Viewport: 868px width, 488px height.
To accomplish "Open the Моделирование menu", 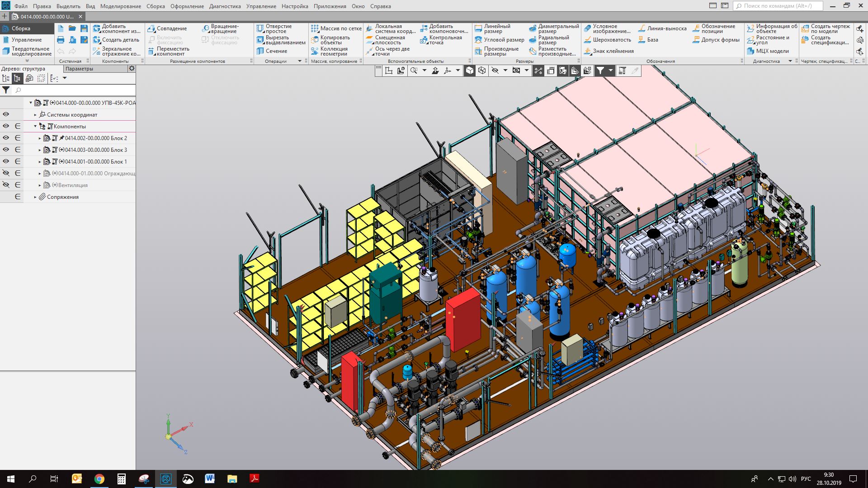I will tap(120, 6).
